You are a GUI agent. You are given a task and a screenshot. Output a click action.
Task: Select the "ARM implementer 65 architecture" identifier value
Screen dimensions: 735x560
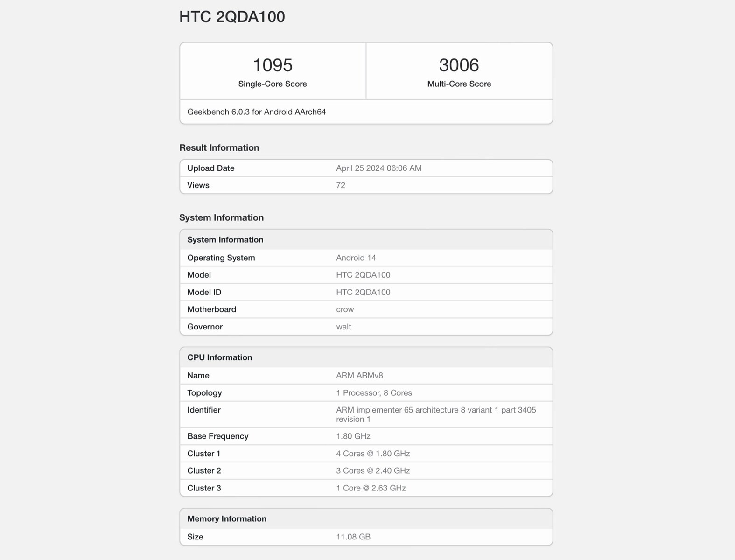coord(436,414)
